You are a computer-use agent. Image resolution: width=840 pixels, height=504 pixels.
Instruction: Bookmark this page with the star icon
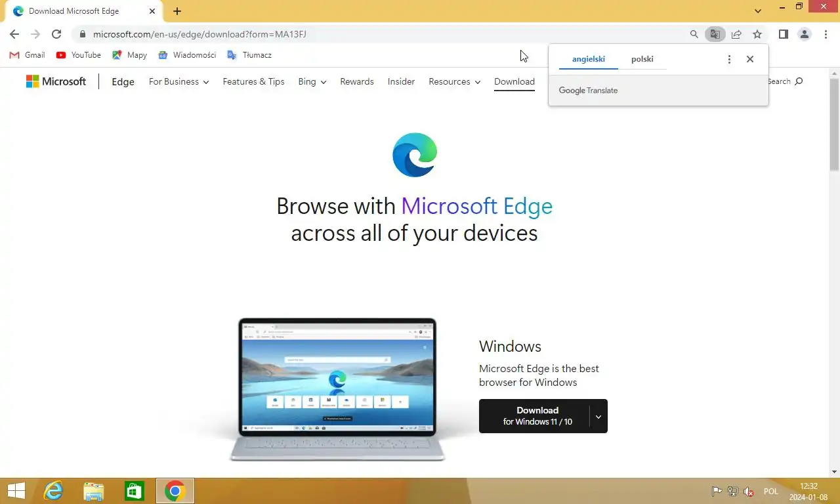click(x=757, y=34)
